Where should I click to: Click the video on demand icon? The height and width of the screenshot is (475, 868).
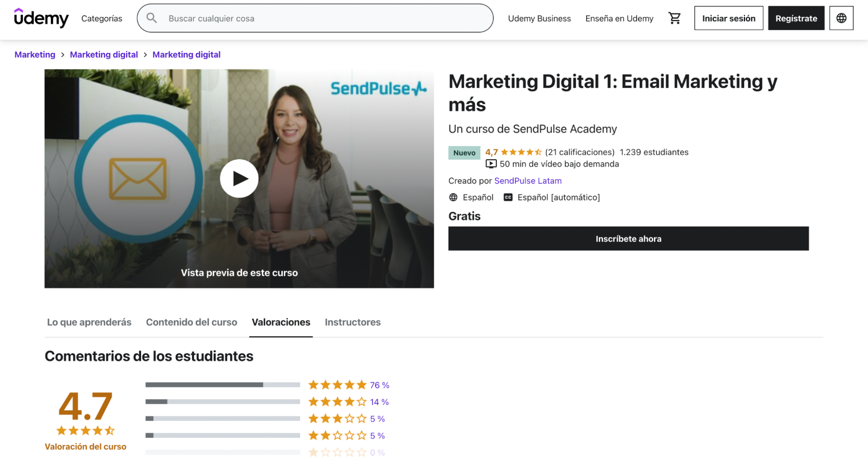pyautogui.click(x=491, y=164)
